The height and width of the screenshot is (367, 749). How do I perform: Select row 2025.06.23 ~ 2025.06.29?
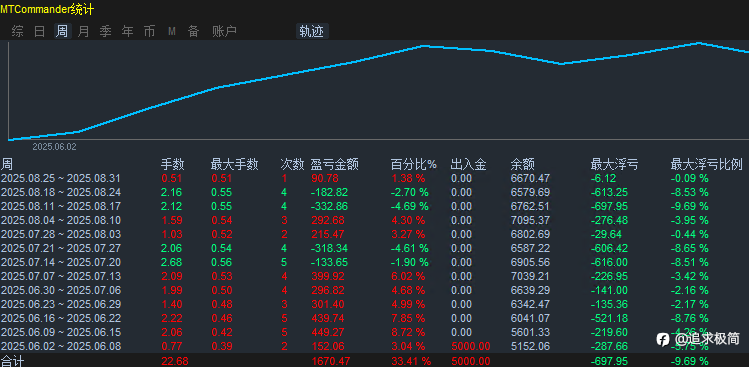[374, 304]
